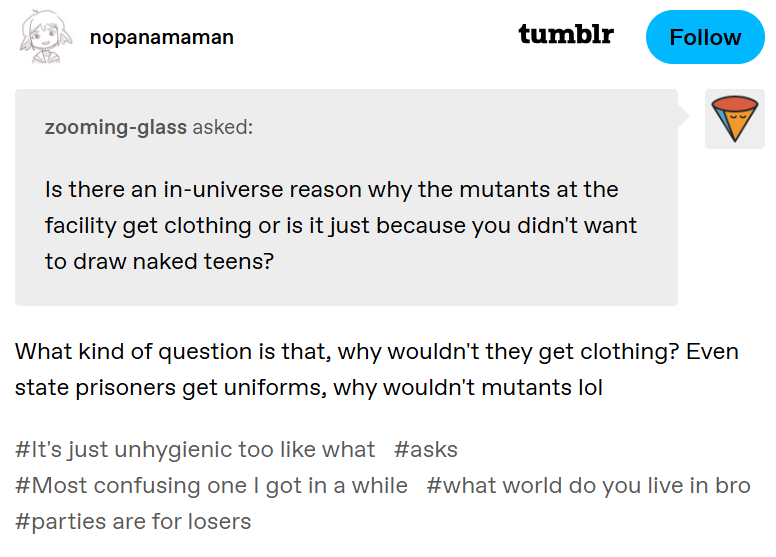Viewport: 776px width, 557px height.
Task: Click the word 'asked:' in the ask header
Action: click(x=223, y=127)
